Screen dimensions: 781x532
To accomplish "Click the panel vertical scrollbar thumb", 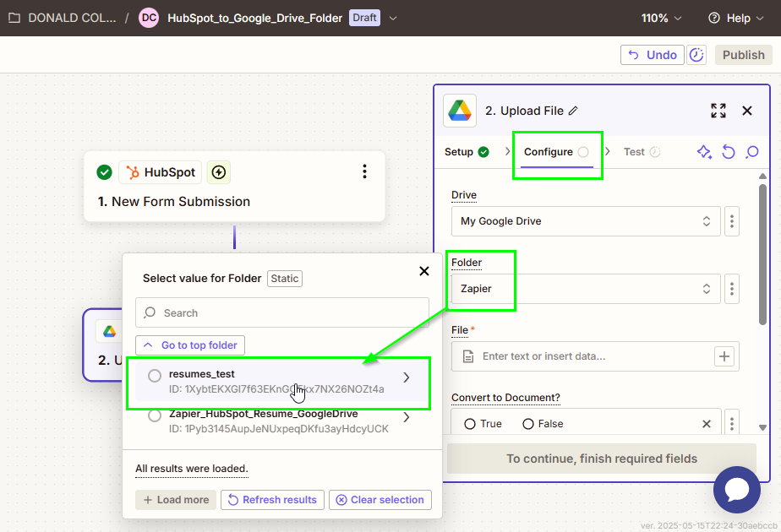I will pyautogui.click(x=762, y=254).
